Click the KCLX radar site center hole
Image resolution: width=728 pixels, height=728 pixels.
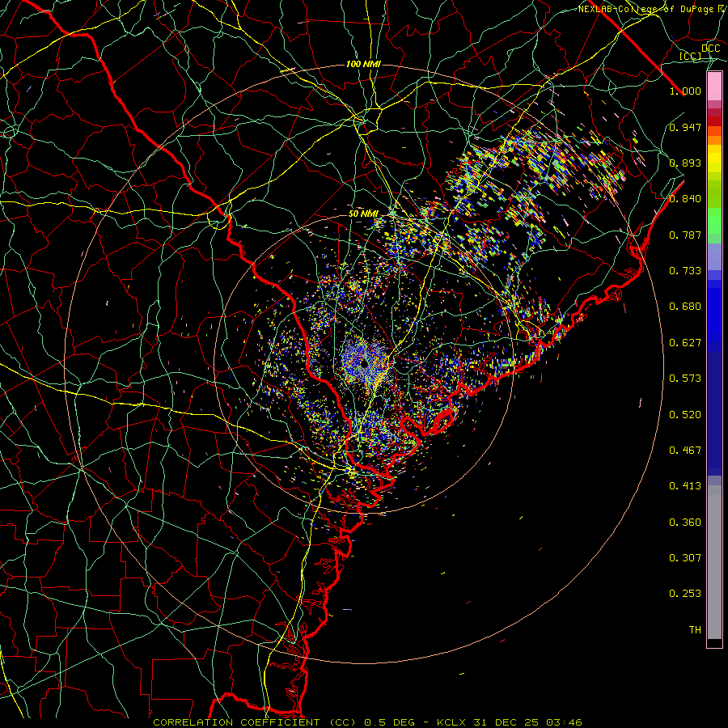(x=365, y=363)
